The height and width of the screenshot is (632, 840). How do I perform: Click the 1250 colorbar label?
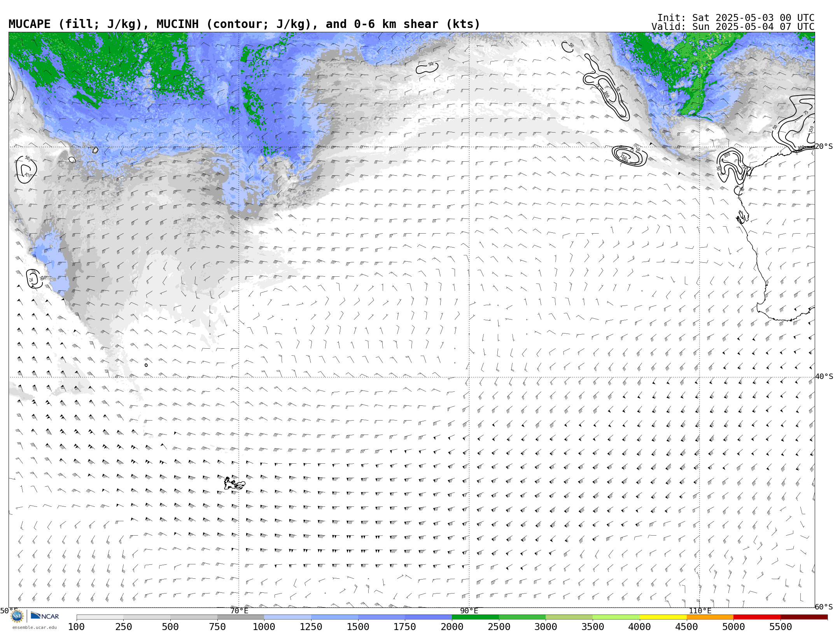[x=311, y=627]
